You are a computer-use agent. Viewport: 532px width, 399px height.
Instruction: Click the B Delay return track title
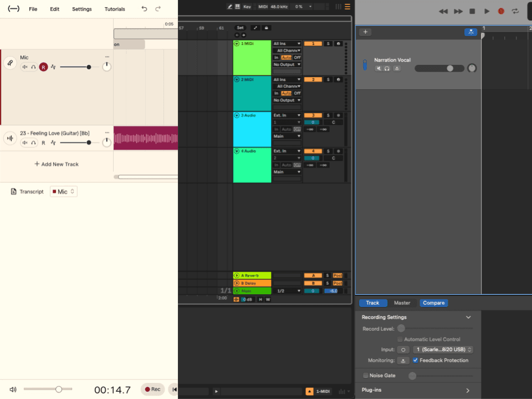(252, 283)
